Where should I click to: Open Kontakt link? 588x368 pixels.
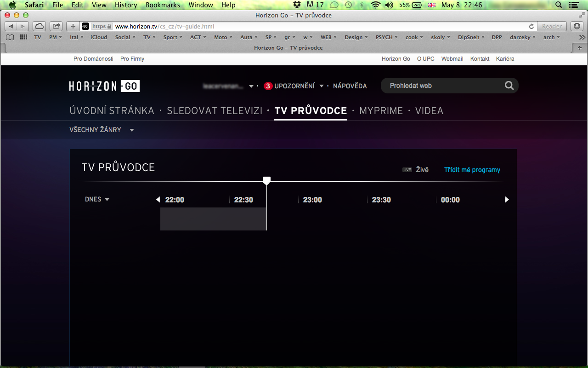[480, 59]
